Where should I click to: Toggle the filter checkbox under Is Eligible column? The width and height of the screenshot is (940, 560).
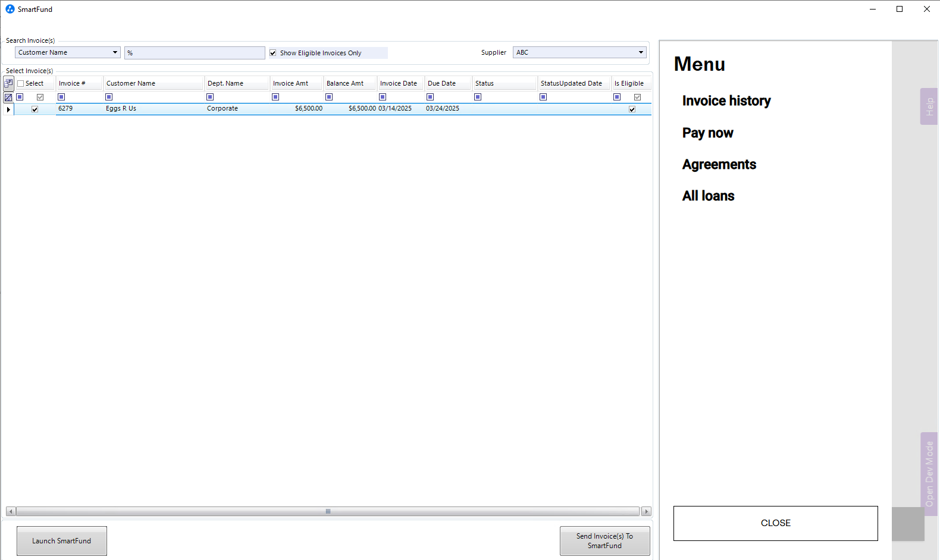(x=637, y=97)
